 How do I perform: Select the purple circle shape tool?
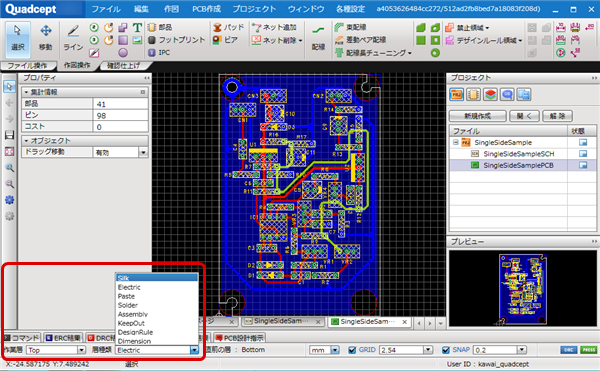(x=123, y=52)
